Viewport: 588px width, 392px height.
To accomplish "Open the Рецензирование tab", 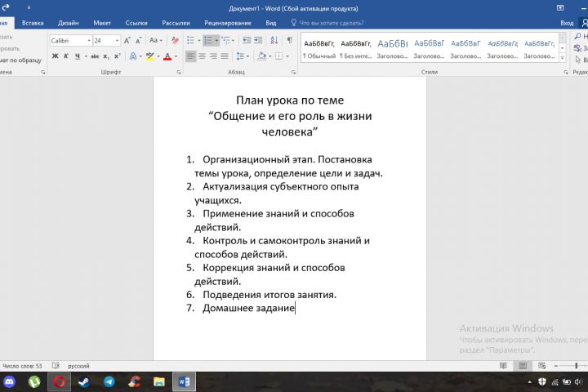I will coord(228,23).
